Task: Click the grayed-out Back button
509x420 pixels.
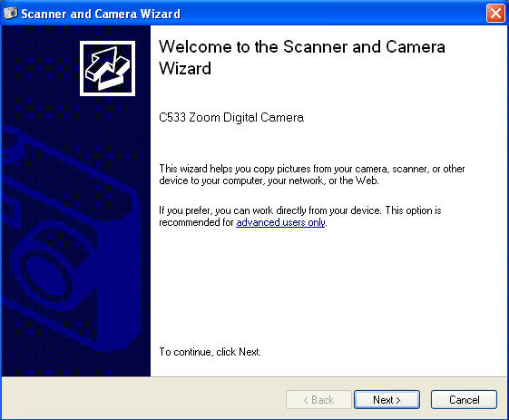Action: click(318, 399)
